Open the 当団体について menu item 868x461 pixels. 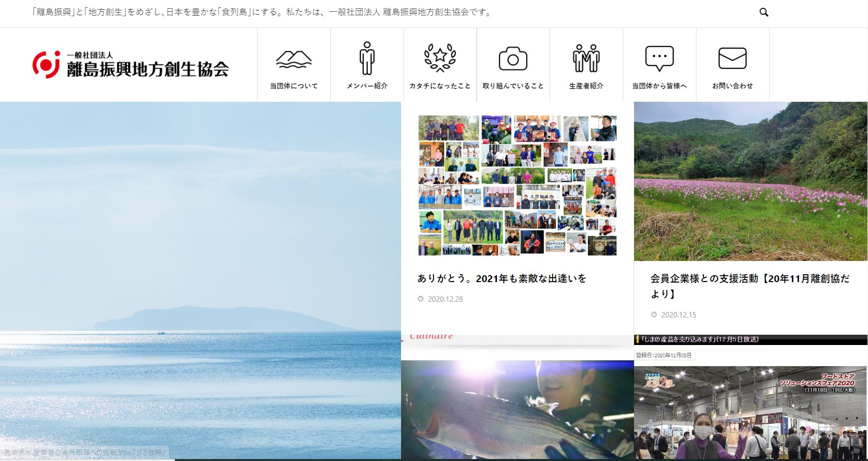click(293, 86)
